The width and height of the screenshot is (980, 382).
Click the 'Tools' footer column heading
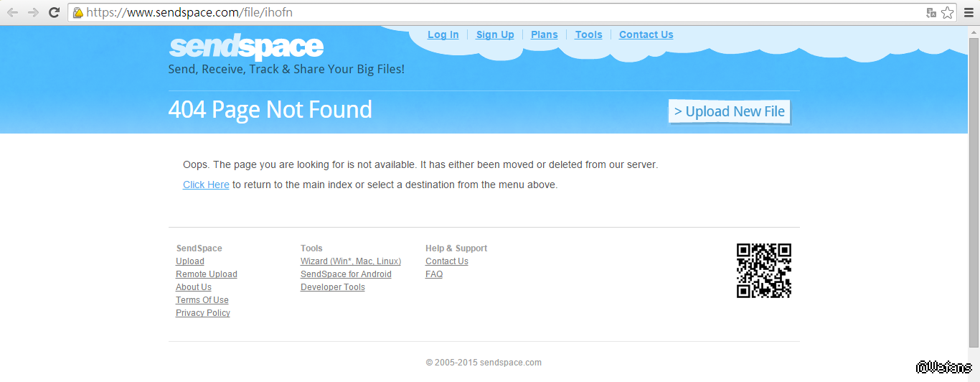[x=311, y=248]
